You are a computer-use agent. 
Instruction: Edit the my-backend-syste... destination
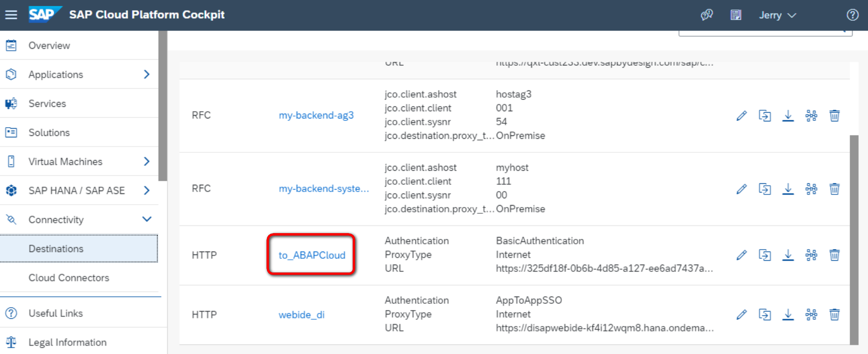(742, 189)
